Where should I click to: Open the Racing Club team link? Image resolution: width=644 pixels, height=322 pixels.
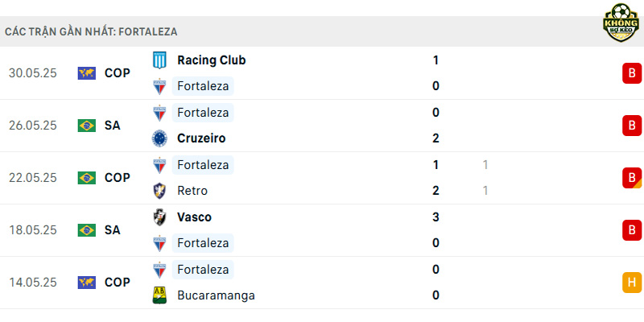(211, 60)
